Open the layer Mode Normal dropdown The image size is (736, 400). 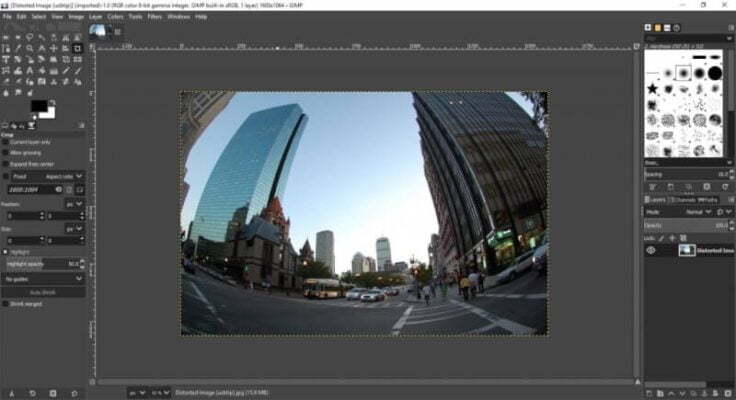click(x=699, y=212)
